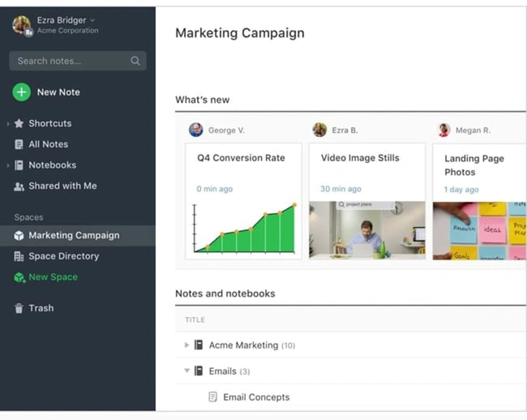This screenshot has height=420, width=527.
Task: Click George V.'s avatar
Action: (x=196, y=130)
